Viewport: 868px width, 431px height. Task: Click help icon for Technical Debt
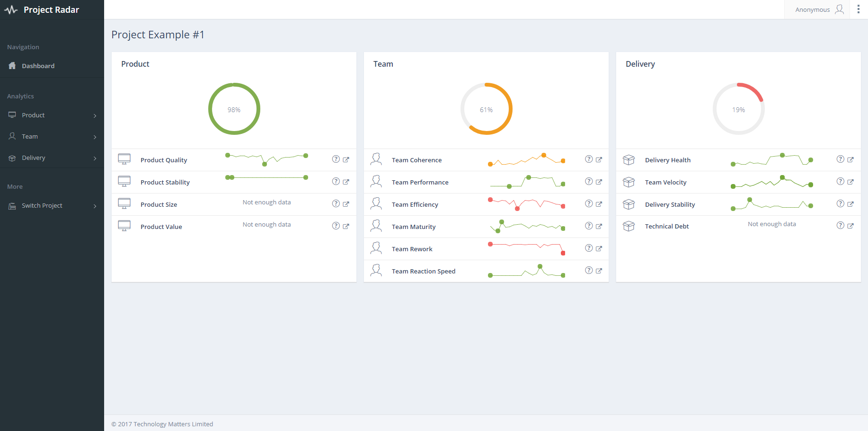pyautogui.click(x=841, y=226)
